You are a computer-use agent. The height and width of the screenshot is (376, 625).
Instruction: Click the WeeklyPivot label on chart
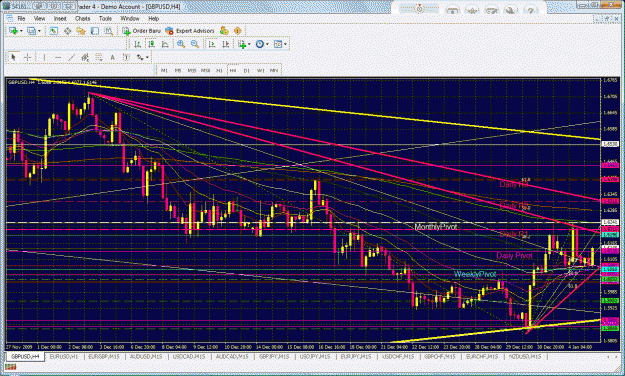coord(475,274)
